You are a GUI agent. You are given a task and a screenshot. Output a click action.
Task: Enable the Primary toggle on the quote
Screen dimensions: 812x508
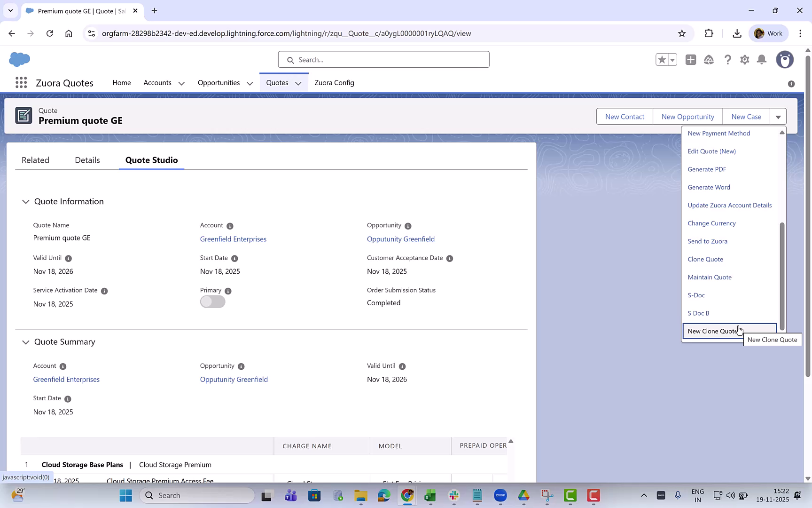(x=212, y=302)
